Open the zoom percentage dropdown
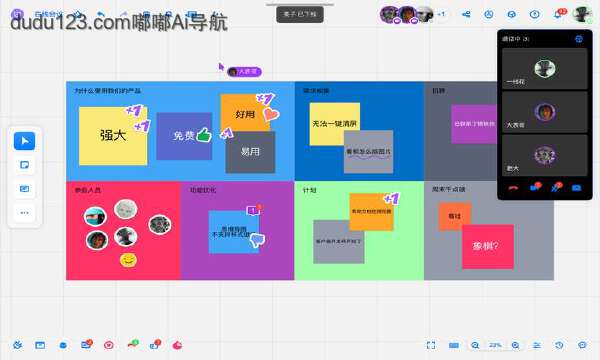Screen dimensions: 600x360 point(495,345)
